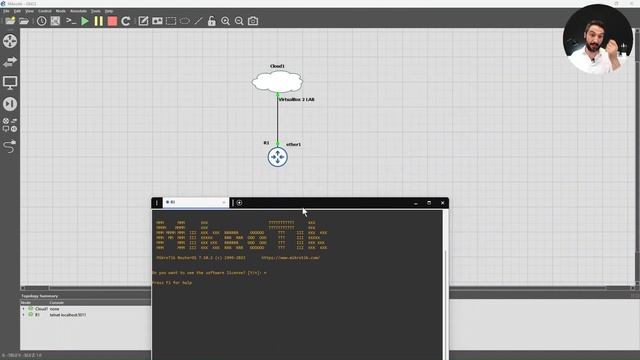
Task: Expand Cloud1 in Topology Summary
Action: click(x=23, y=309)
